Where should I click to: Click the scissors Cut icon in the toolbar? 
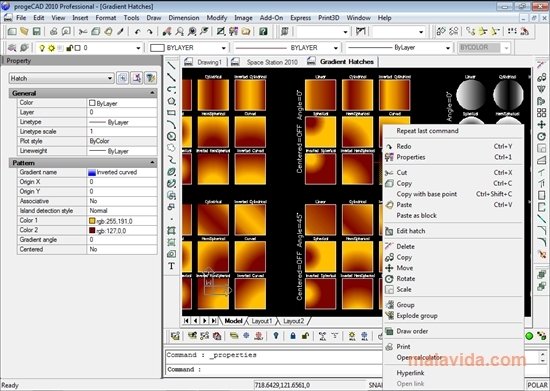coord(83,32)
